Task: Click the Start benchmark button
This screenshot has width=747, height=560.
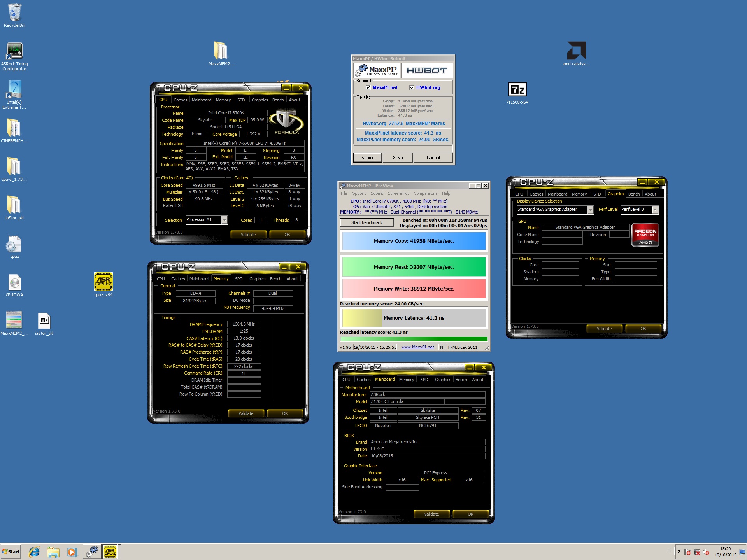Action: click(366, 222)
